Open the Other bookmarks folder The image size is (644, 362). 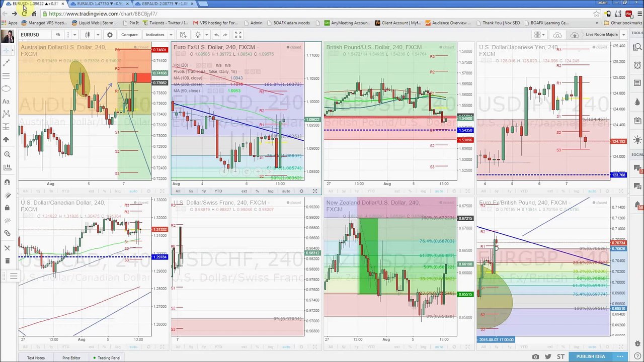622,23
